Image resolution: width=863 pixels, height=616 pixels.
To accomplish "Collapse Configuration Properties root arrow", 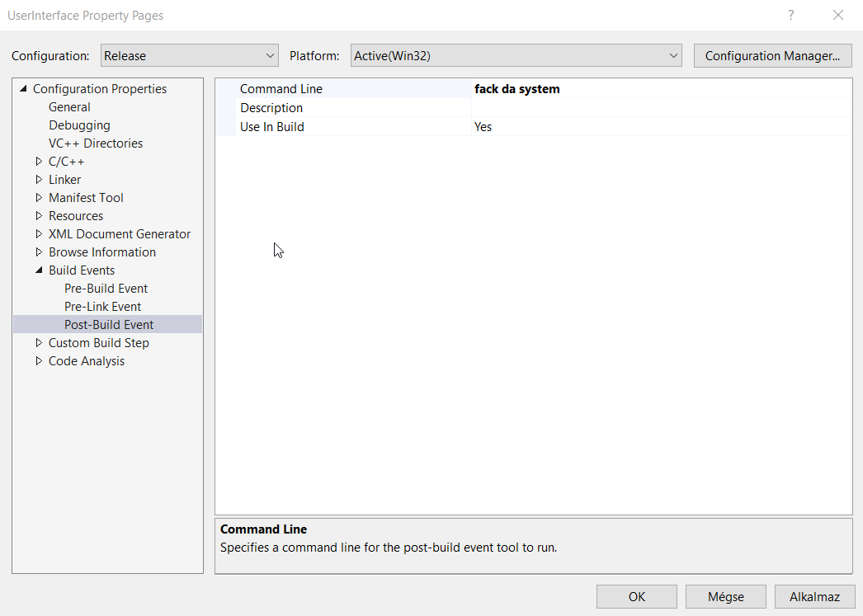I will coord(23,89).
